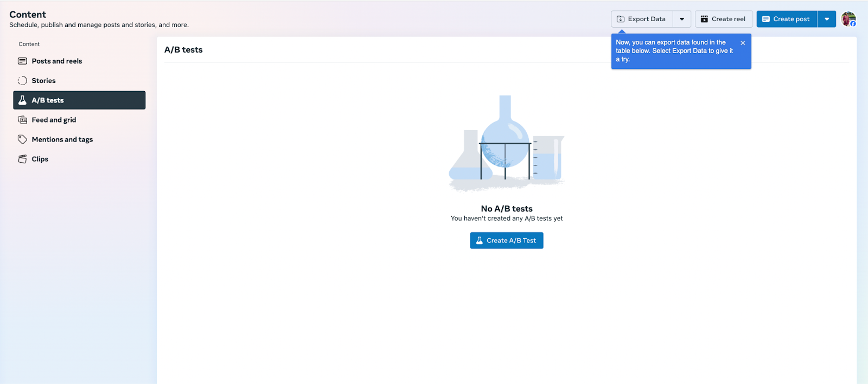868x384 pixels.
Task: Click the Mentions and tags tag icon
Action: click(22, 139)
